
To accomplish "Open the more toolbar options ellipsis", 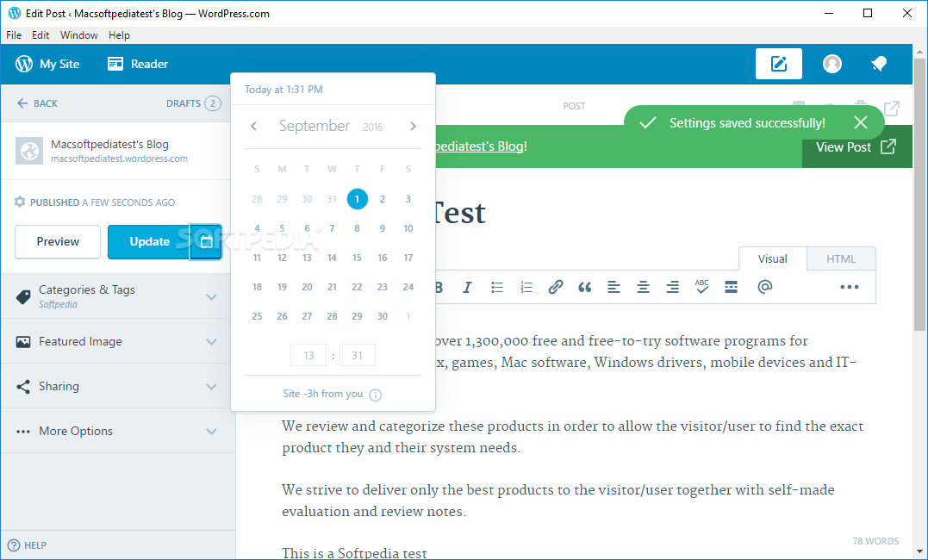I will pyautogui.click(x=850, y=287).
